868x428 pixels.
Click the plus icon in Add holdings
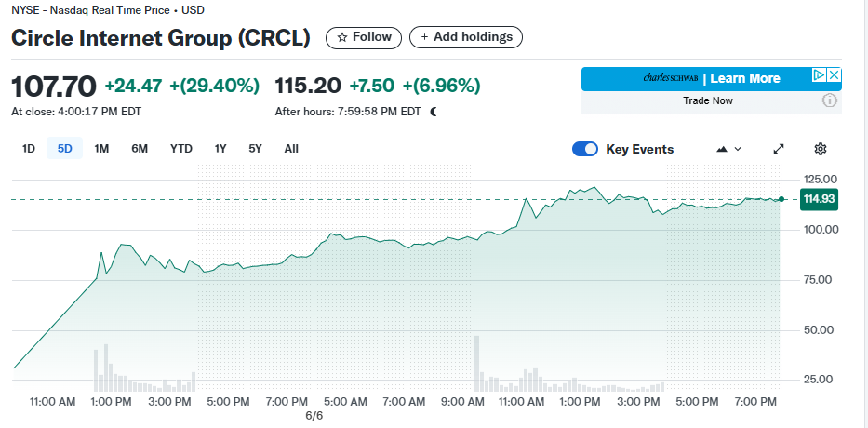[x=424, y=37]
